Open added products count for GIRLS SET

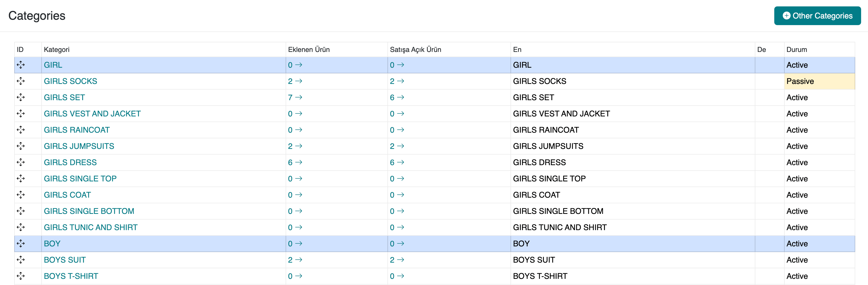coord(295,98)
